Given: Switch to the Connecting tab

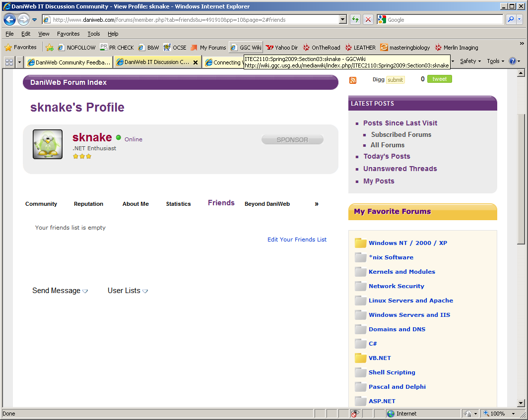Looking at the screenshot, I should point(223,62).
